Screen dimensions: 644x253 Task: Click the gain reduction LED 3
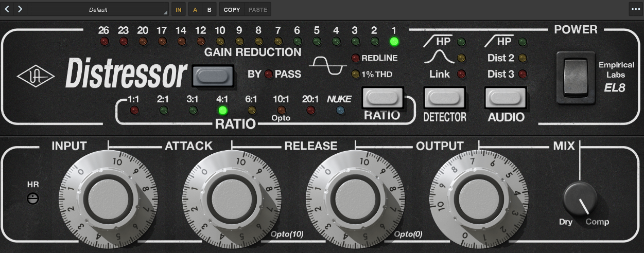355,41
